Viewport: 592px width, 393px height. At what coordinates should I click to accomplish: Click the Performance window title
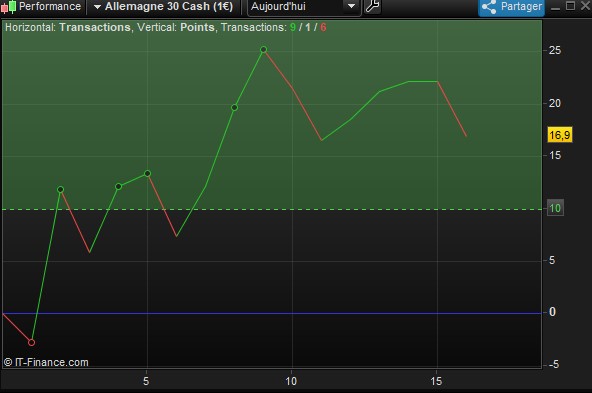50,6
